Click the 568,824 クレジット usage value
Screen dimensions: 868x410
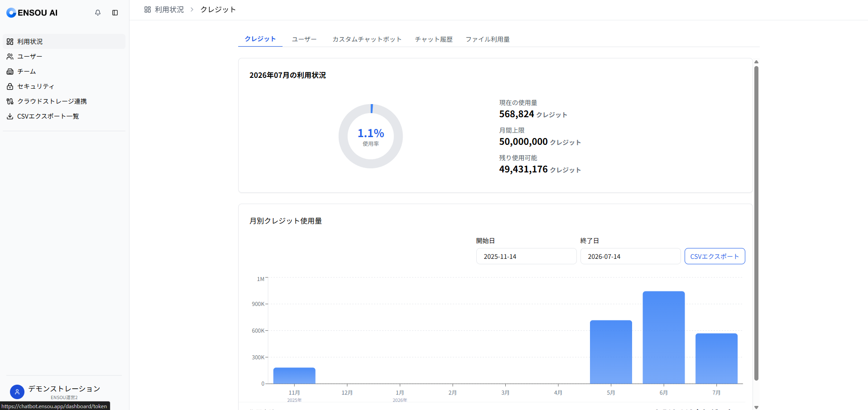pos(533,114)
